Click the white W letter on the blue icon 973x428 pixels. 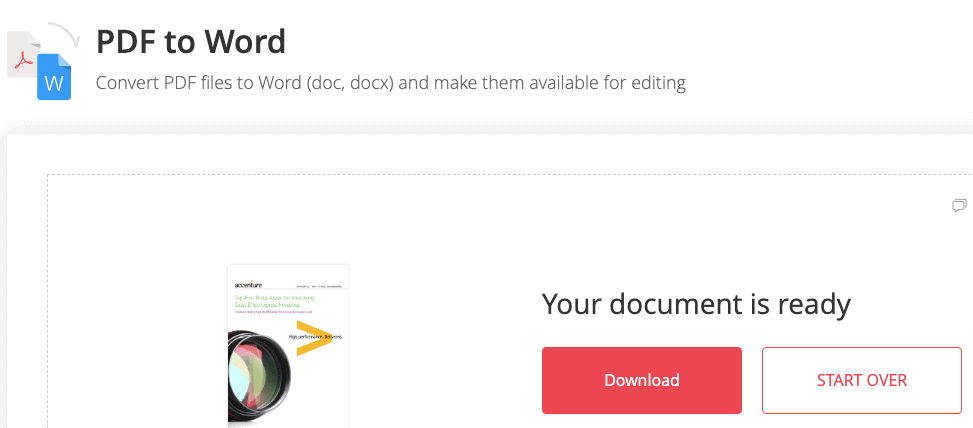54,83
